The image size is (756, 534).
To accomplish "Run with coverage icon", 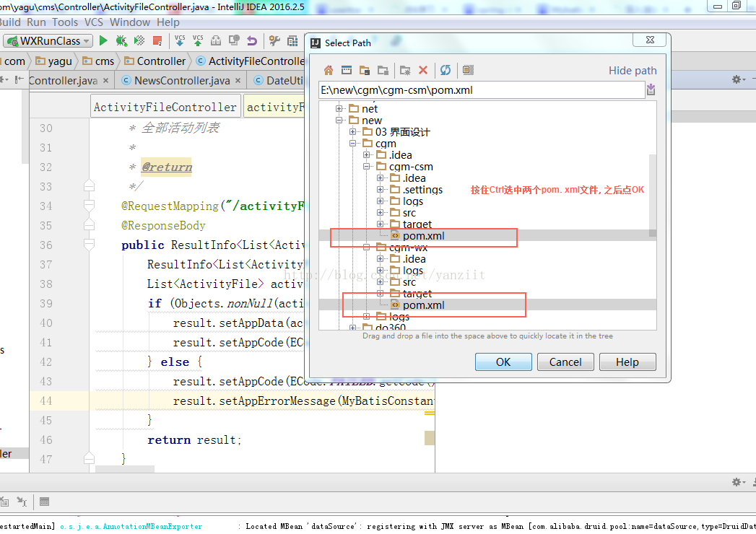I will pos(139,41).
